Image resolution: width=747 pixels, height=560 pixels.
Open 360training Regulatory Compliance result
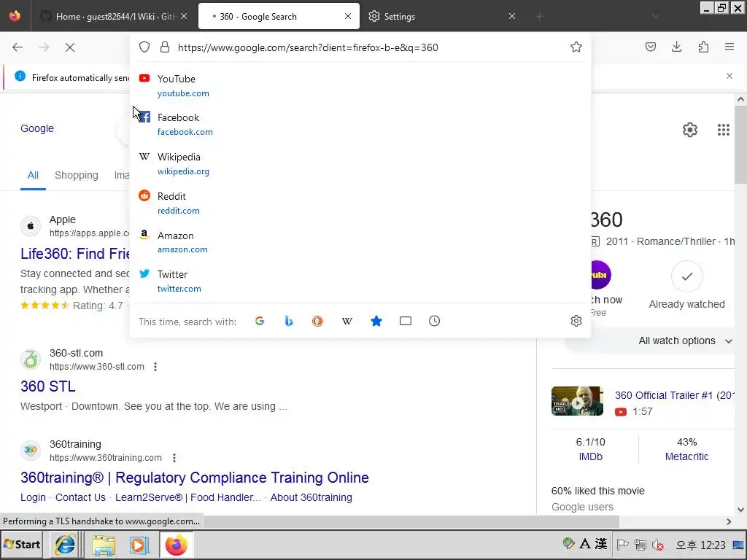pyautogui.click(x=194, y=477)
